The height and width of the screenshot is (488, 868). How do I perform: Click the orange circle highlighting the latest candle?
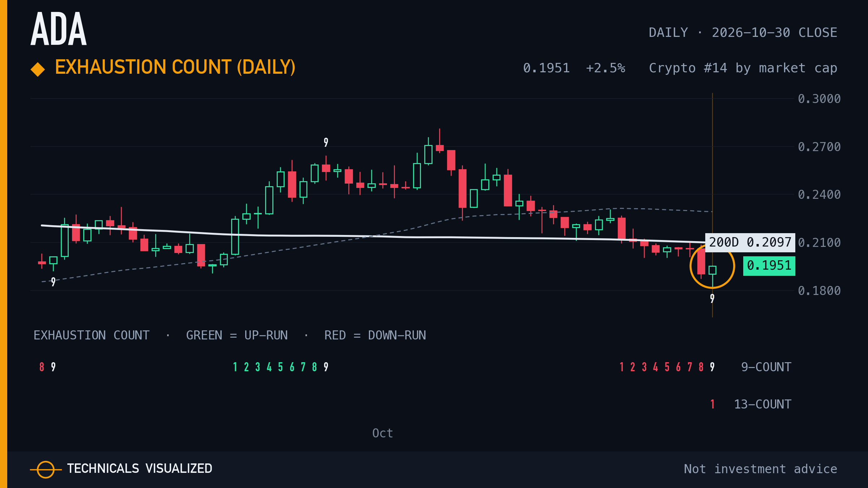pos(712,266)
